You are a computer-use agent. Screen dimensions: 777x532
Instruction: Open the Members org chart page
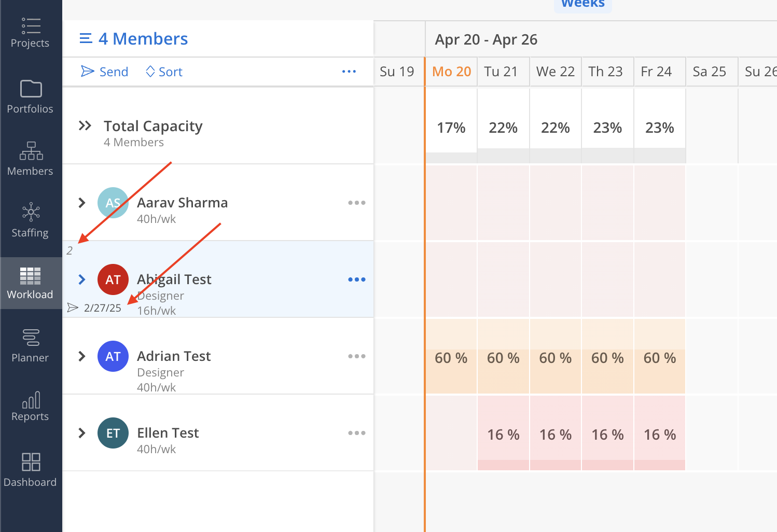(31, 159)
